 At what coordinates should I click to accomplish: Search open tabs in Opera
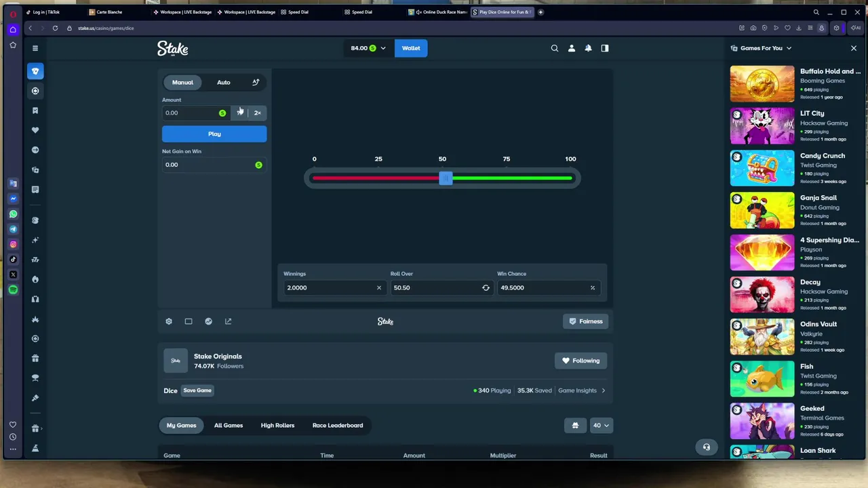pyautogui.click(x=816, y=12)
